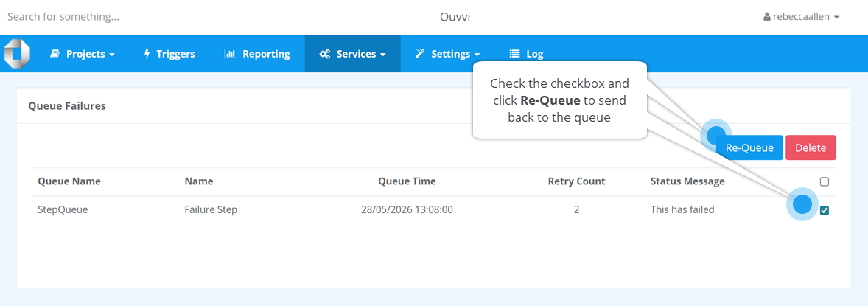Click the gears icon beside Services
The image size is (868, 306).
(325, 54)
